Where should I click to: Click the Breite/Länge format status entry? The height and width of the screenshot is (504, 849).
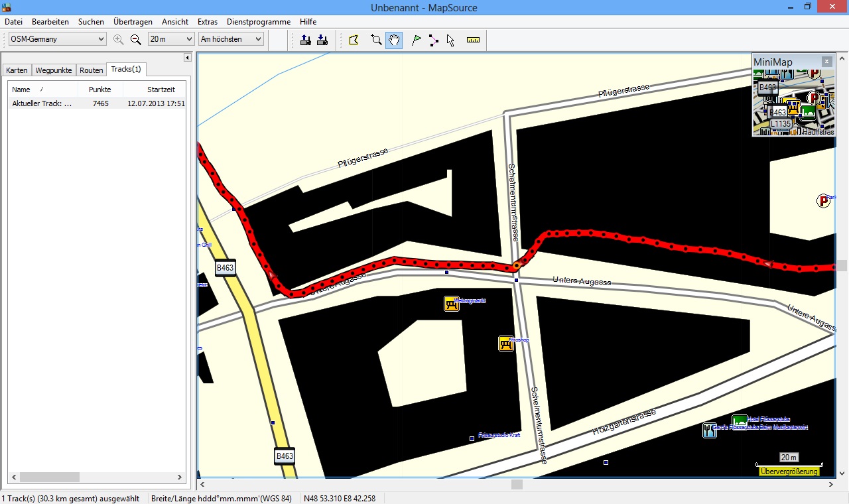[x=221, y=498]
